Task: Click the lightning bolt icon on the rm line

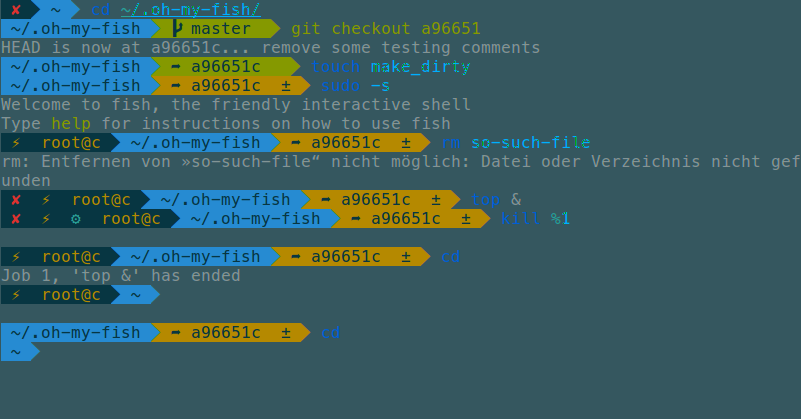Action: [16, 143]
